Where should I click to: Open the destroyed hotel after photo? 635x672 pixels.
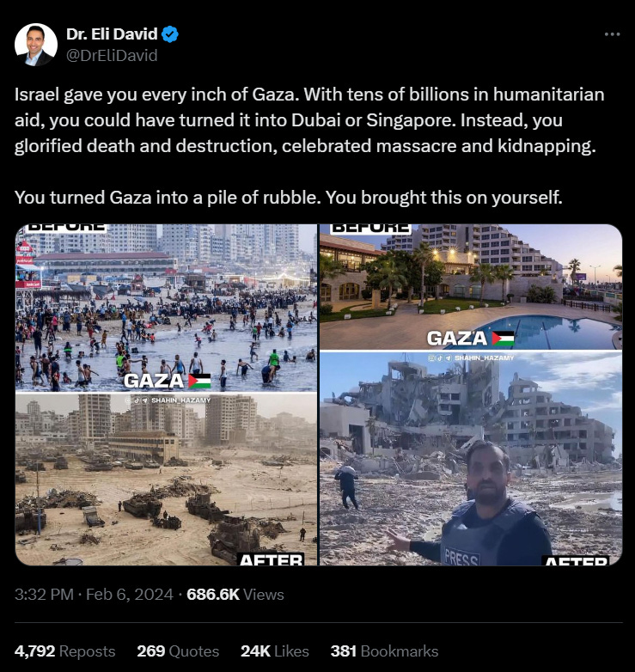tap(471, 459)
